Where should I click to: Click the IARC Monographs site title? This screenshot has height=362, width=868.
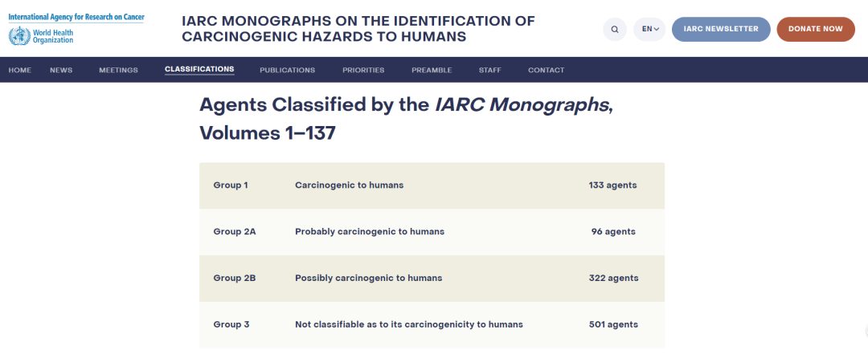358,29
